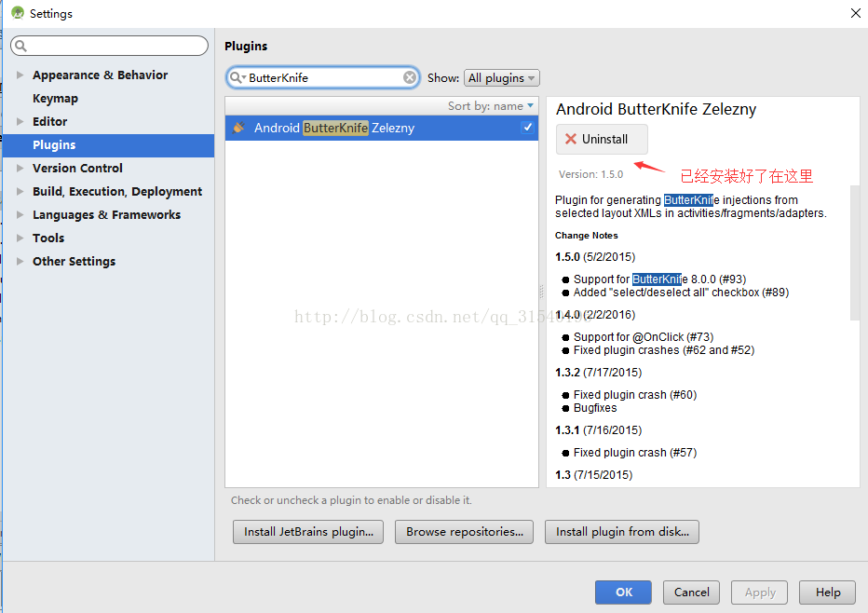Expand Languages & Frameworks section
The height and width of the screenshot is (613, 868).
(x=20, y=214)
